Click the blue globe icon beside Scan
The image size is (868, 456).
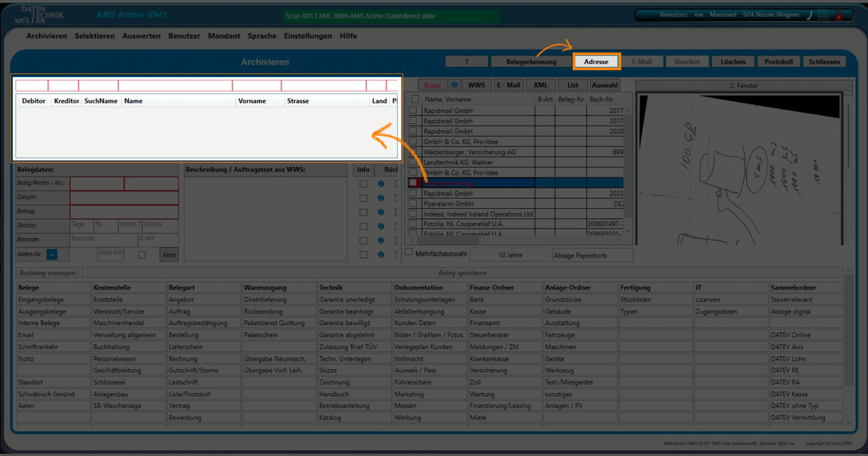(x=454, y=85)
